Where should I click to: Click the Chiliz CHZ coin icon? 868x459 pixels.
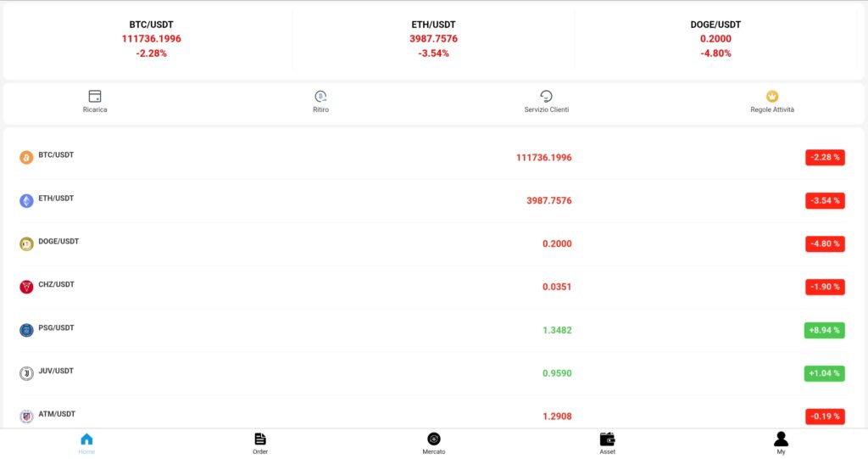click(26, 287)
